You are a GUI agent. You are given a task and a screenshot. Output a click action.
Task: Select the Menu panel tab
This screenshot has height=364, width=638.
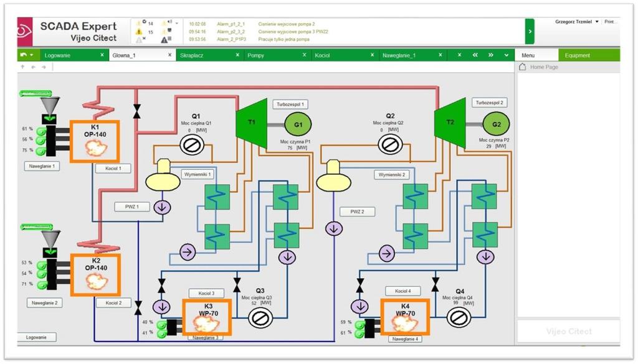click(x=536, y=55)
